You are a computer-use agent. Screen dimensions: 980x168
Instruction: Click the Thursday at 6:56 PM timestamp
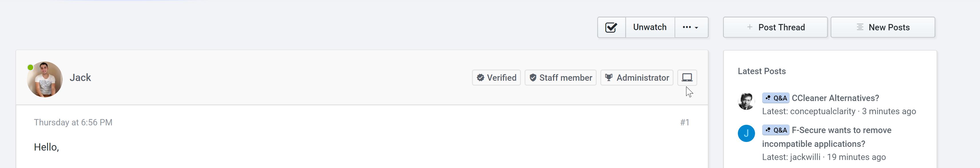point(73,123)
